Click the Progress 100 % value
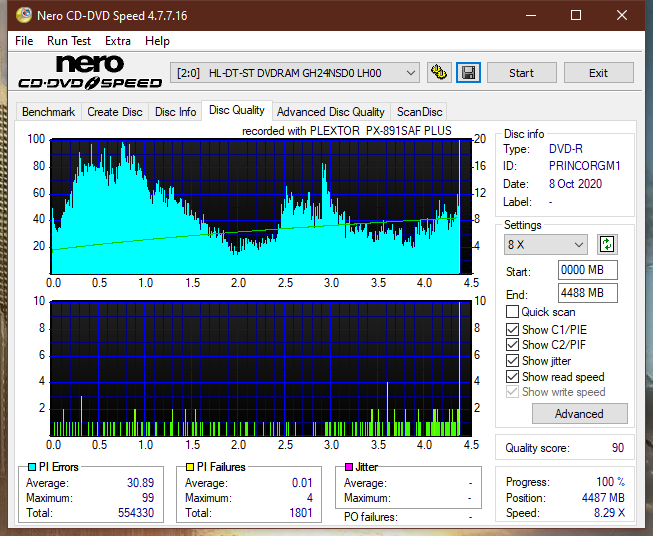 click(611, 482)
